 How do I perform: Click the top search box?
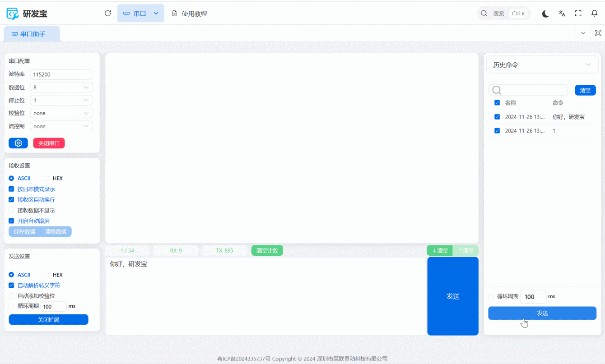click(503, 14)
